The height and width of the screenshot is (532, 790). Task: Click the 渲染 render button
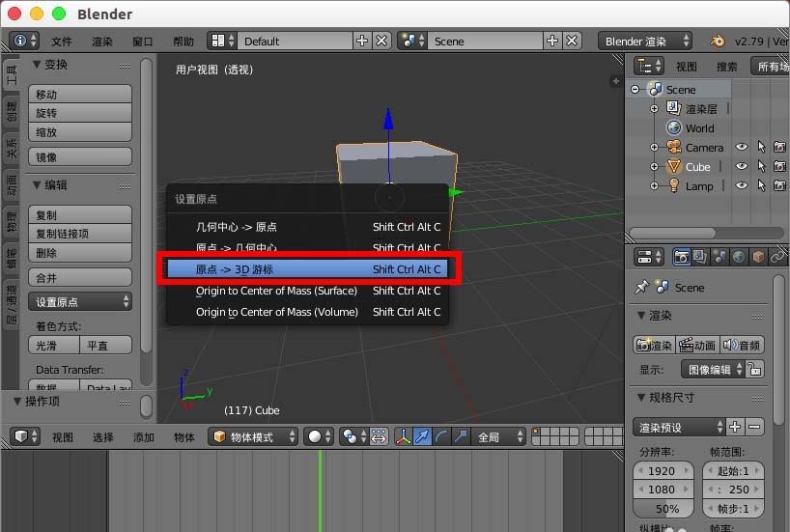(654, 346)
